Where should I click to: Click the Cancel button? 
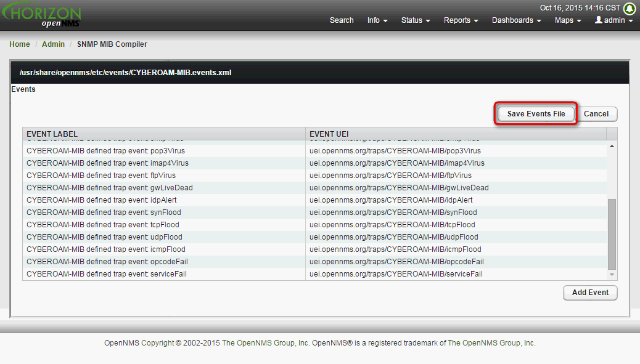point(596,114)
